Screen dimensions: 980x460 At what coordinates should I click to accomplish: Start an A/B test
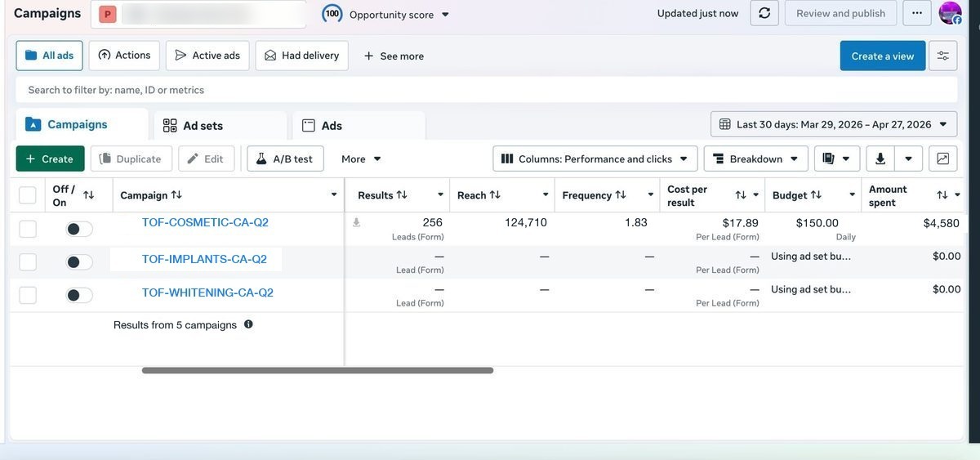(x=285, y=159)
